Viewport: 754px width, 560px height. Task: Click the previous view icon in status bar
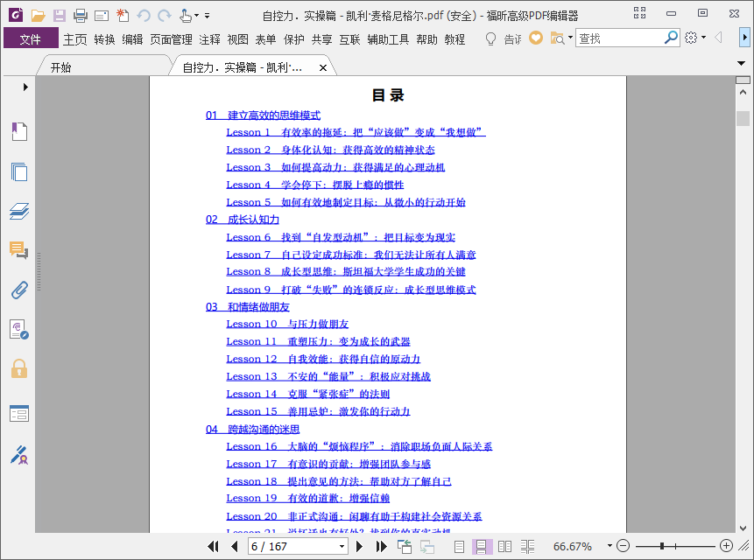pos(405,546)
